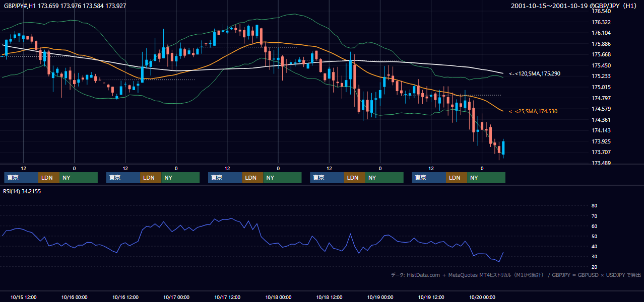
Task: Click the 10/20 00:00 time label
Action: click(x=482, y=297)
